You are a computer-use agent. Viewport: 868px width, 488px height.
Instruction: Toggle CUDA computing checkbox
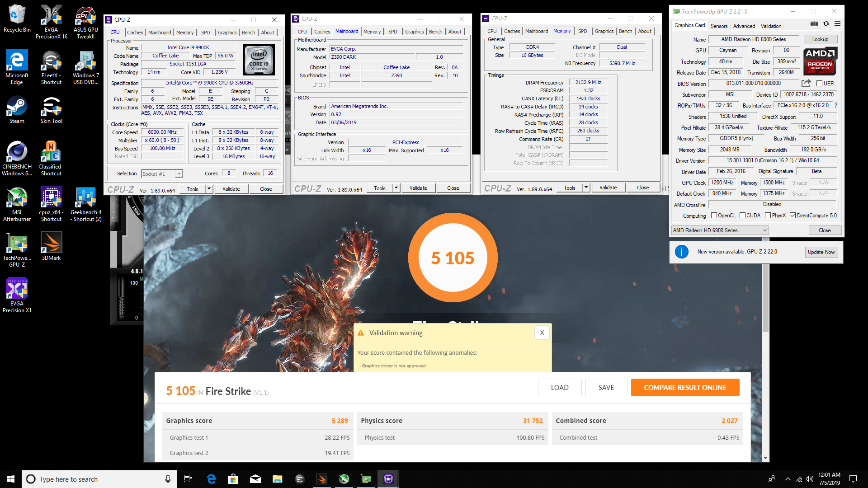pyautogui.click(x=742, y=216)
